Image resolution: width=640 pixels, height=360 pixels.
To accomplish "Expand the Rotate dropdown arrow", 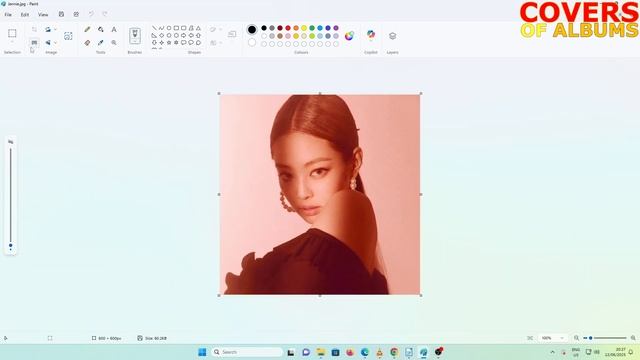I will point(55,29).
